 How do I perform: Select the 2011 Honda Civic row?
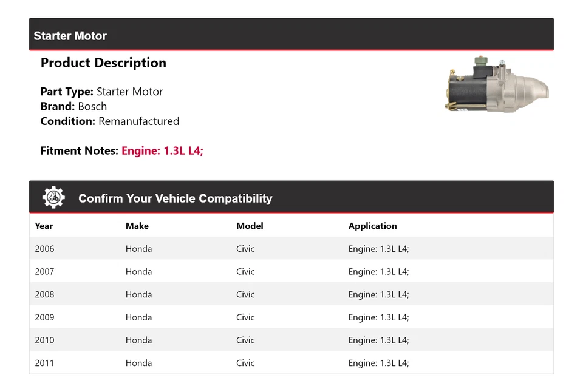coord(243,363)
